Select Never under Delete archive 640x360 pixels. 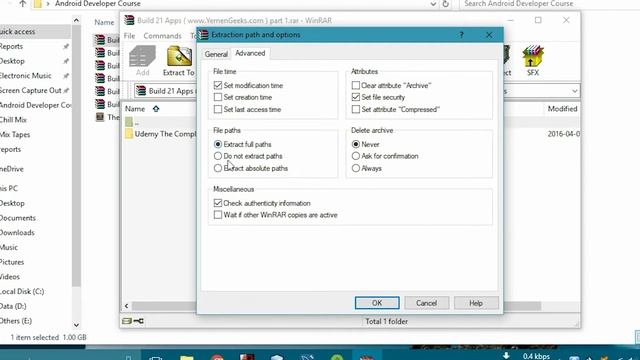click(x=356, y=144)
